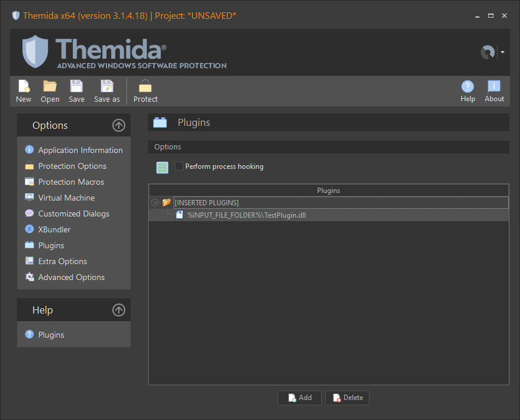The height and width of the screenshot is (420, 520).
Task: Enable Perform process hooking checkbox
Action: coord(179,166)
